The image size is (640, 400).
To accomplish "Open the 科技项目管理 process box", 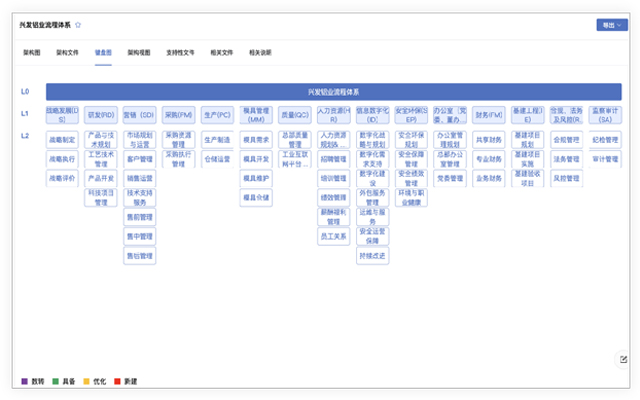I will point(101,198).
